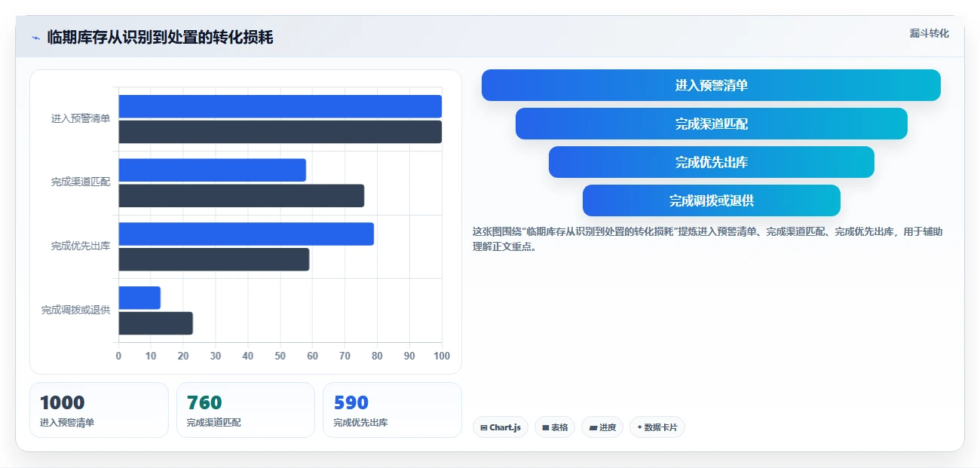Click the 进入预警清单 funnel stage
This screenshot has height=468, width=980.
pos(711,85)
